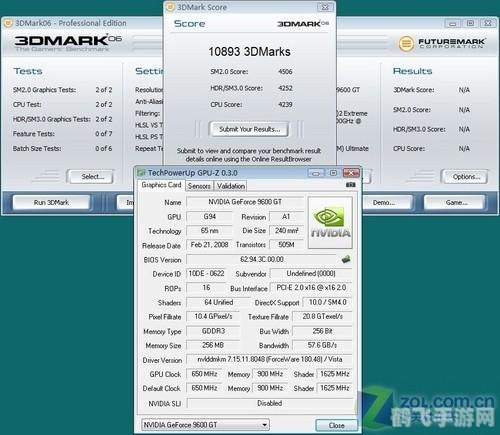Click the HDR/SM3.0 Score 4252 value

(x=285, y=88)
